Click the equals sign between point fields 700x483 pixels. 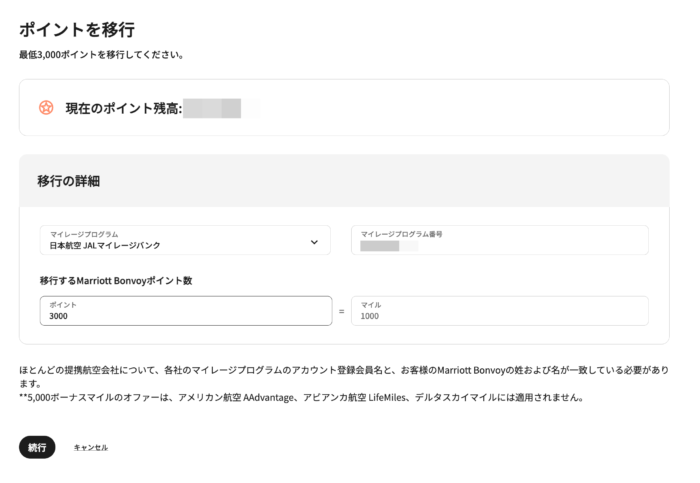pos(342,311)
